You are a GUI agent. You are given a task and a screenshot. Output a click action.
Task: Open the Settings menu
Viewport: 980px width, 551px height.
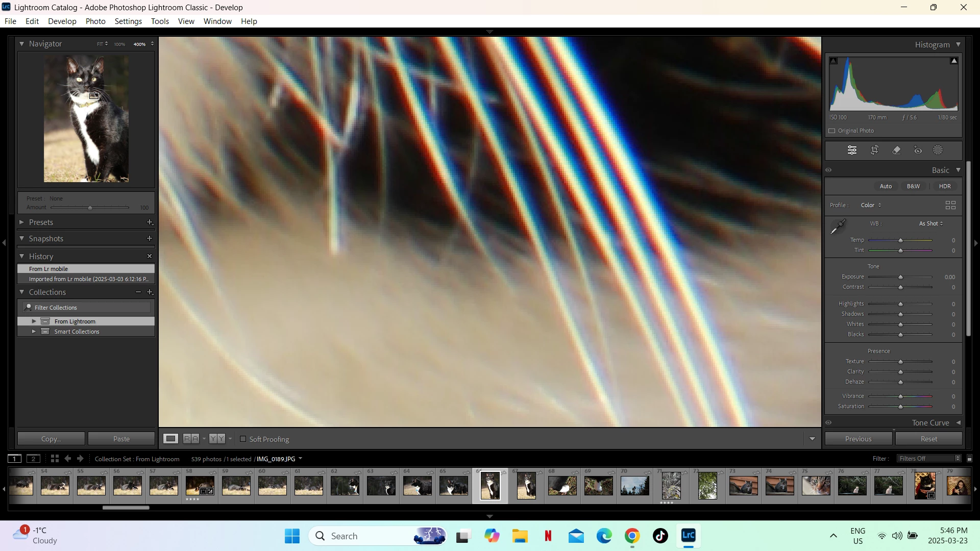click(x=128, y=21)
